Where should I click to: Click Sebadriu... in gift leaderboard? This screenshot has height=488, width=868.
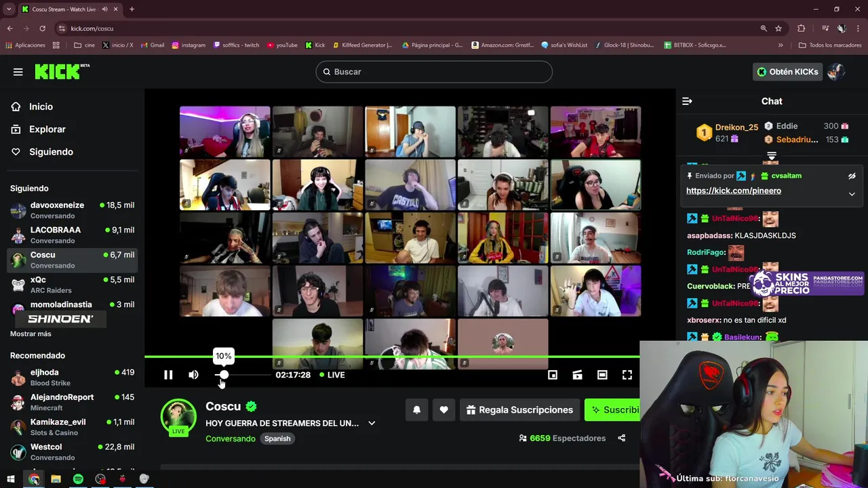pos(797,140)
